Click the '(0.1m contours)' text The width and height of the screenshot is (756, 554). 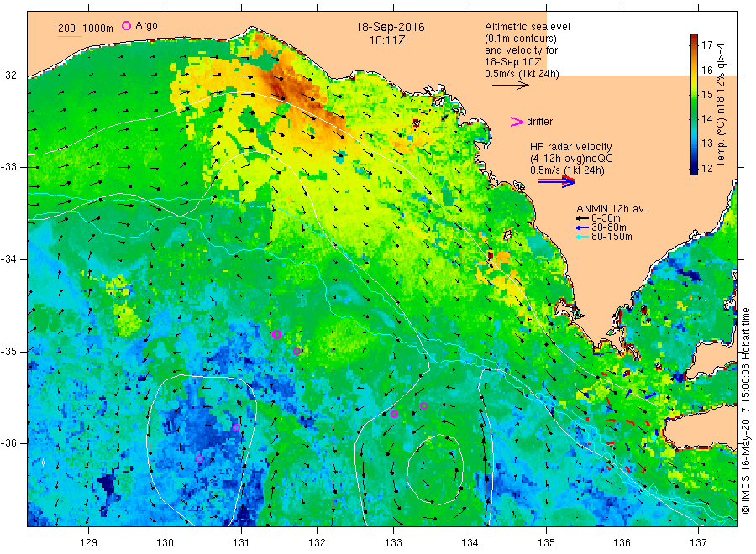pyautogui.click(x=521, y=39)
